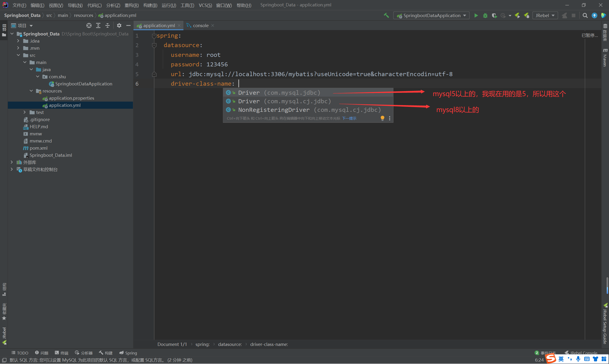This screenshot has width=609, height=364.
Task: Switch to the console tab
Action: tap(200, 25)
